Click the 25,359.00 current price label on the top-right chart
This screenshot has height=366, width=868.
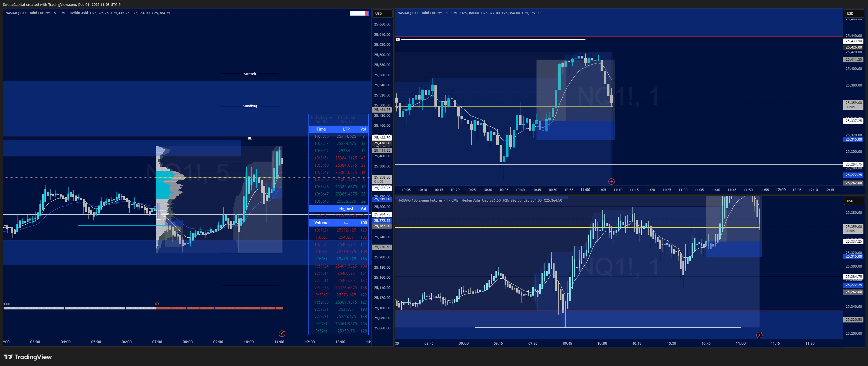pos(854,105)
